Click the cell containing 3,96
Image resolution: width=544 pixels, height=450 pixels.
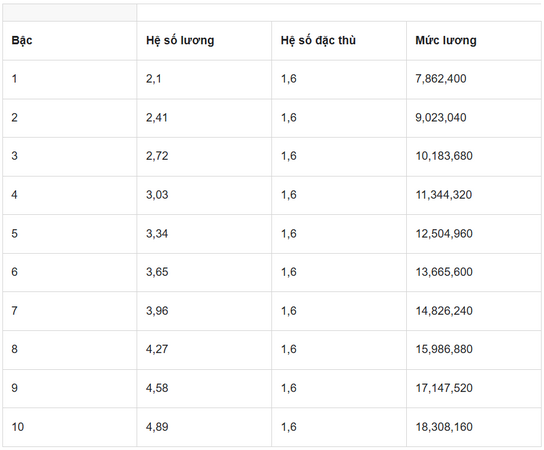point(204,311)
